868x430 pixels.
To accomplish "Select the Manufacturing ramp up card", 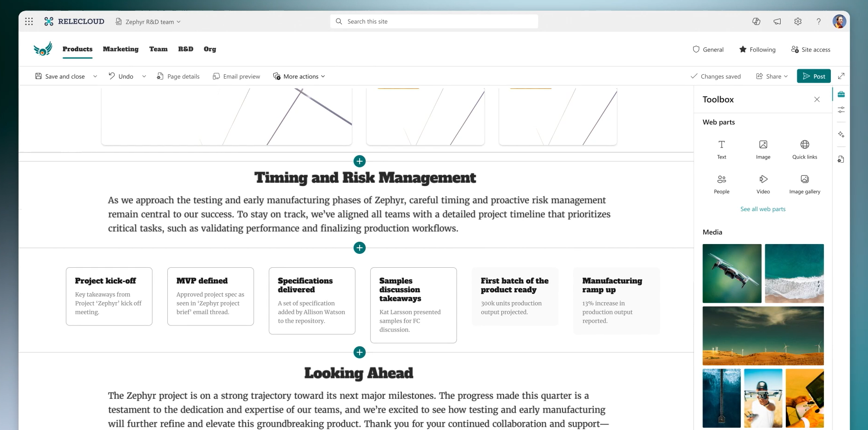I will tap(617, 301).
